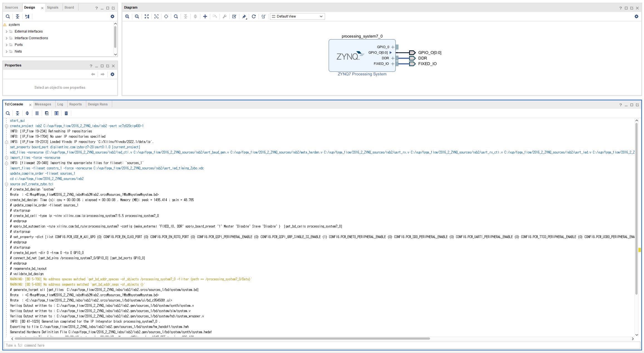Expand the External Interfaces tree node
644x353 pixels.
[x=7, y=31]
